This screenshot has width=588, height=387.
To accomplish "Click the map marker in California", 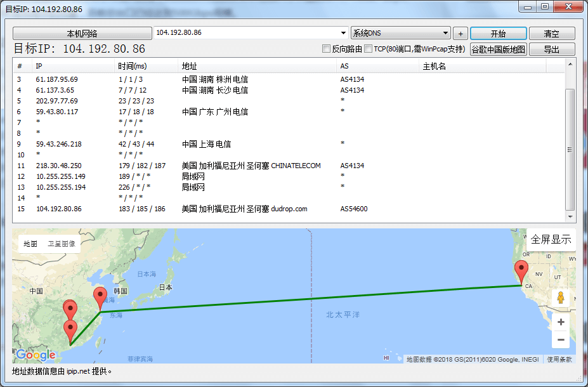I will [x=521, y=271].
